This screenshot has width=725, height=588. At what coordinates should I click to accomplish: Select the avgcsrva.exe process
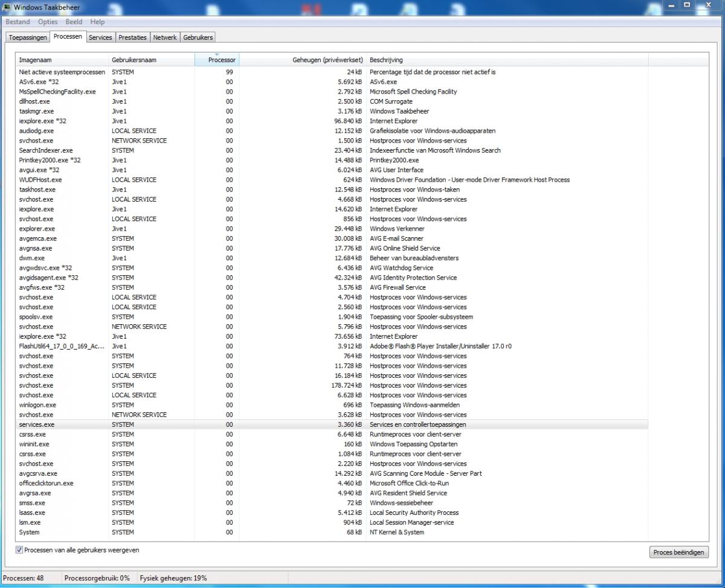(x=332, y=473)
